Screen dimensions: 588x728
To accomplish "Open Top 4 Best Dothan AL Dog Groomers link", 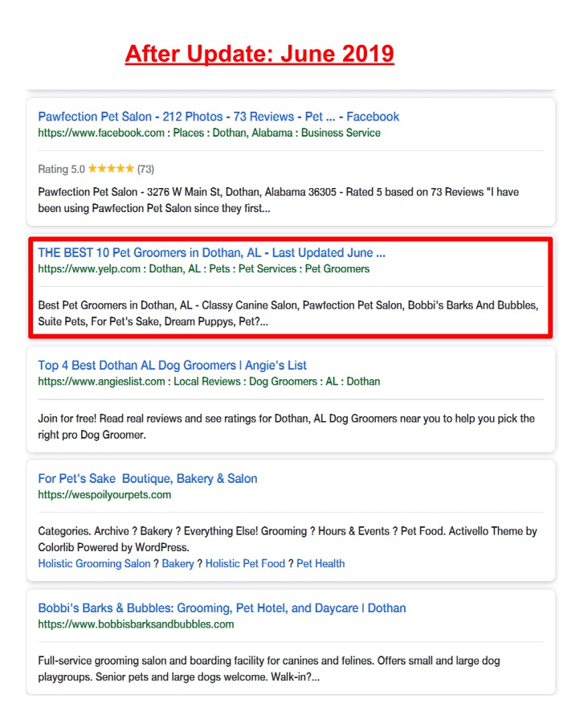I will tap(172, 366).
